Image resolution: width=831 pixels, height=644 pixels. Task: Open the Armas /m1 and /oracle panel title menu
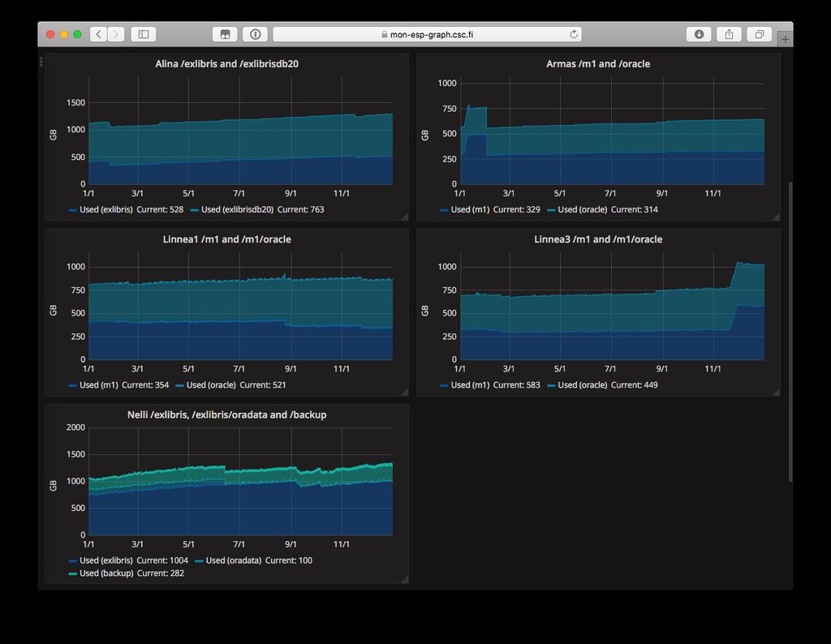[x=598, y=63]
